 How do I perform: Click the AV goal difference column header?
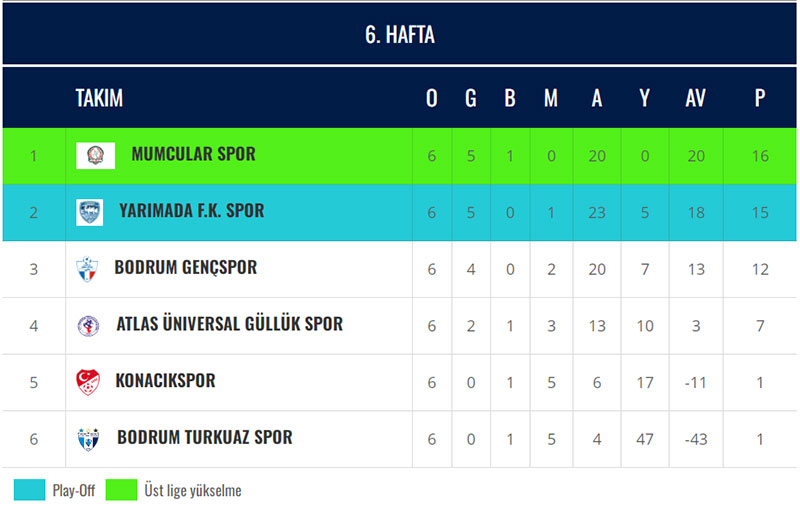[695, 98]
